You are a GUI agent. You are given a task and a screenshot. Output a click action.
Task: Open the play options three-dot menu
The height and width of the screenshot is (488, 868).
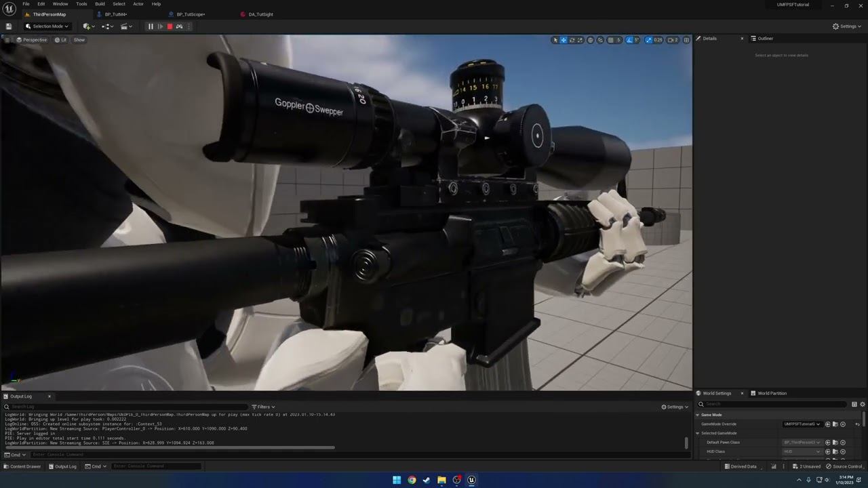189,26
